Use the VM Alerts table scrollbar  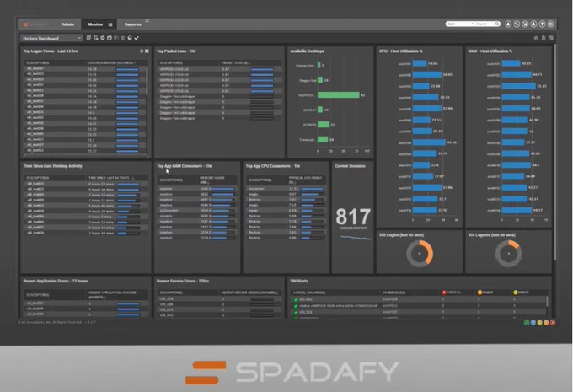click(547, 301)
